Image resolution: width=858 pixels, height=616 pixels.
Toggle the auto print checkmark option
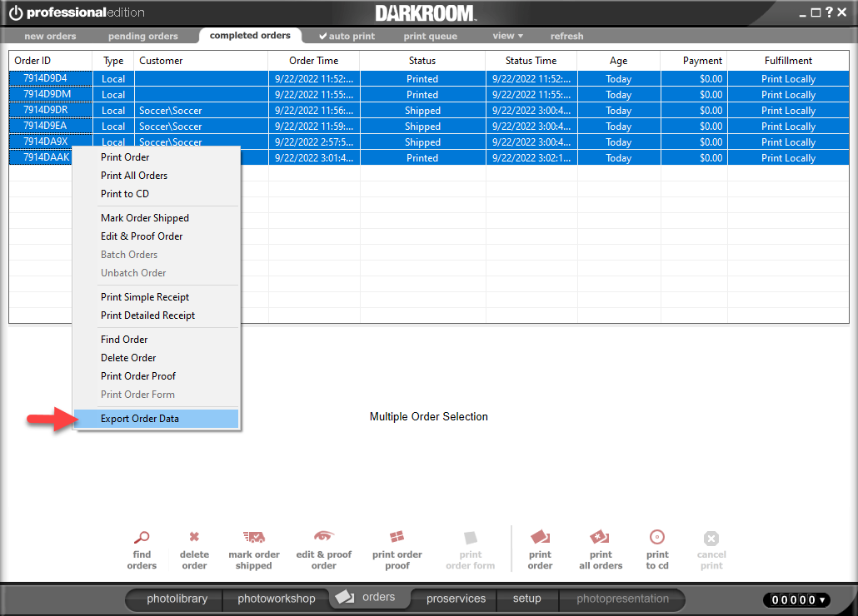347,36
